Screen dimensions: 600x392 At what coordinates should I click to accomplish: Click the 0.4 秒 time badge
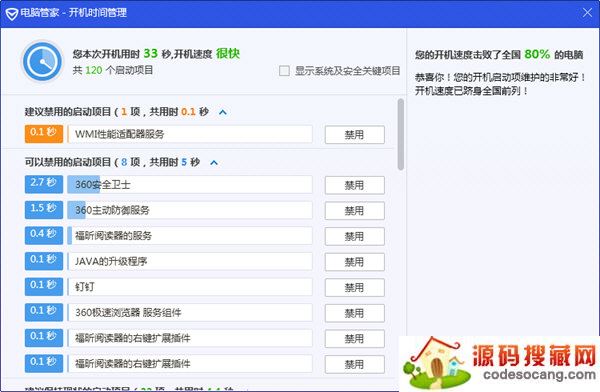[44, 236]
